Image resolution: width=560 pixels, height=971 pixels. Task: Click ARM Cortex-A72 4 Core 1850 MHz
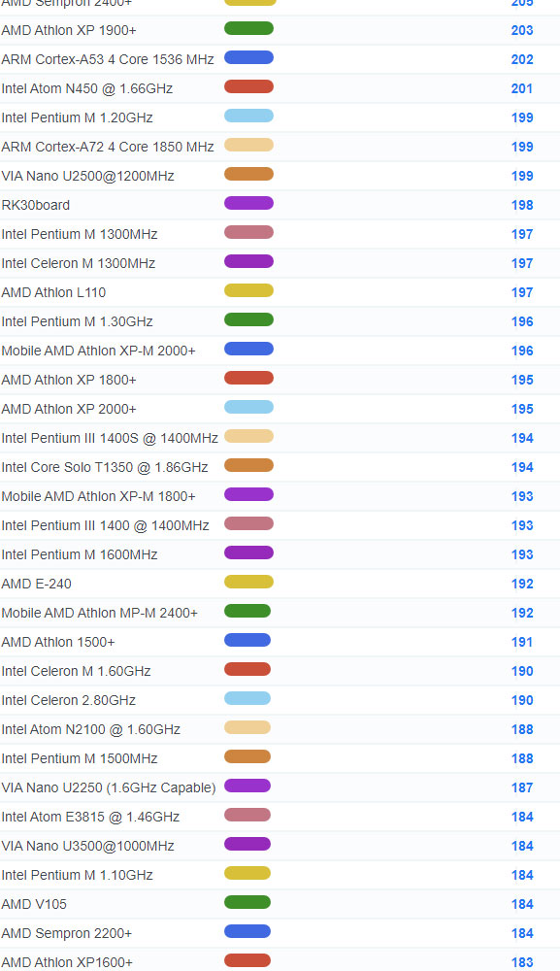(x=108, y=147)
